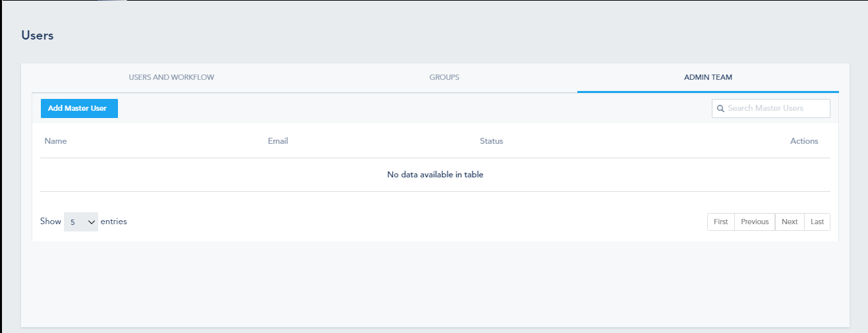Image resolution: width=868 pixels, height=333 pixels.
Task: Switch to the Groups tab
Action: click(x=444, y=77)
